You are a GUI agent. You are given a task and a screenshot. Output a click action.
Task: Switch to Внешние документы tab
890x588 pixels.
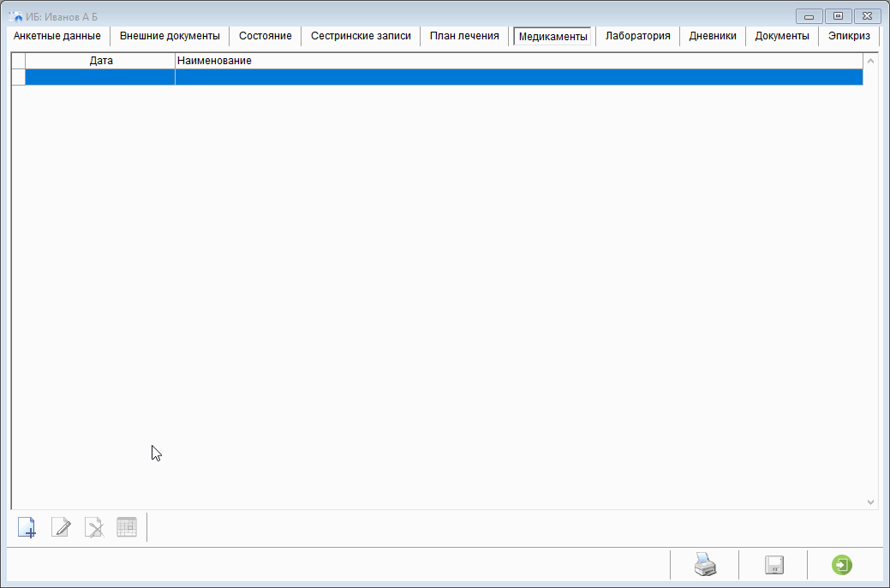pyautogui.click(x=170, y=36)
